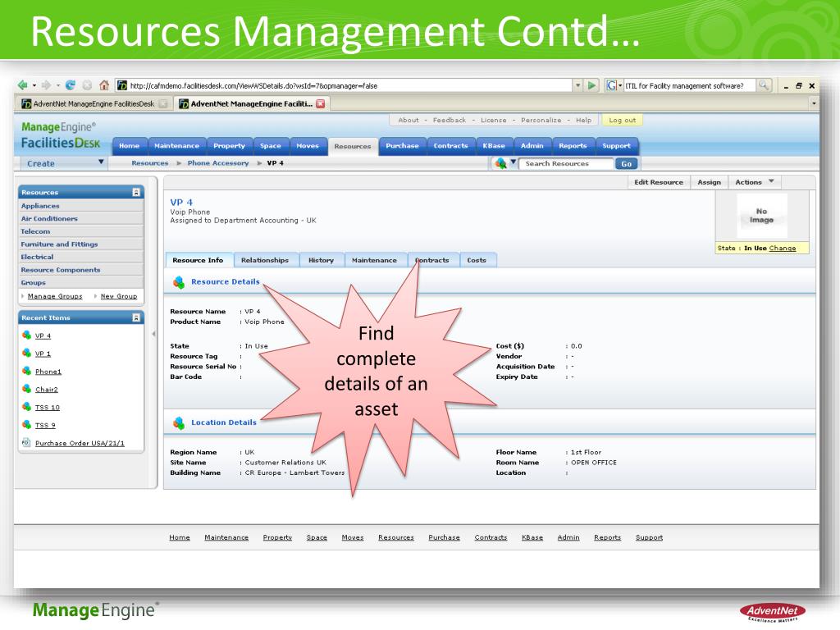Image resolution: width=840 pixels, height=630 pixels.
Task: Open browser home page icon
Action: pos(104,85)
